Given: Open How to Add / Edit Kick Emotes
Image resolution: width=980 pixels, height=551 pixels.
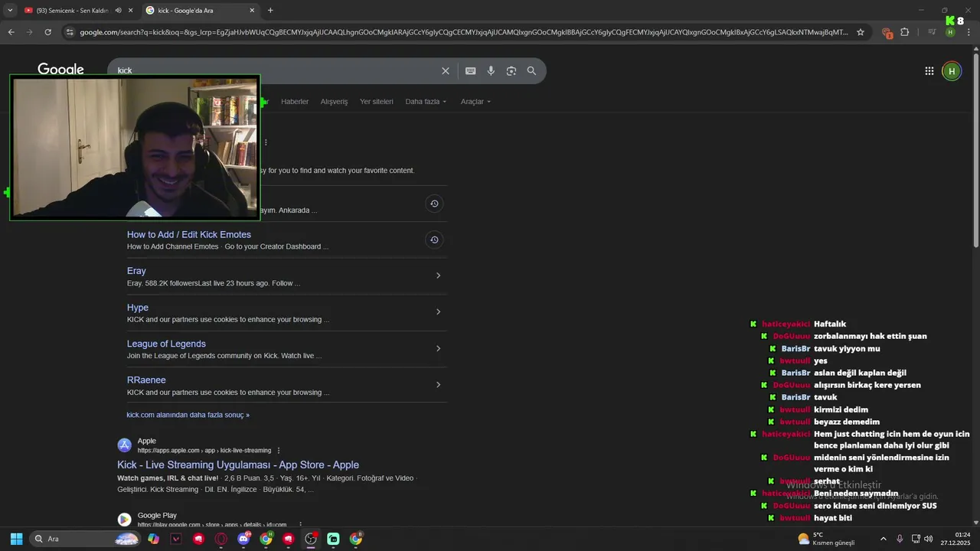Looking at the screenshot, I should [x=189, y=235].
